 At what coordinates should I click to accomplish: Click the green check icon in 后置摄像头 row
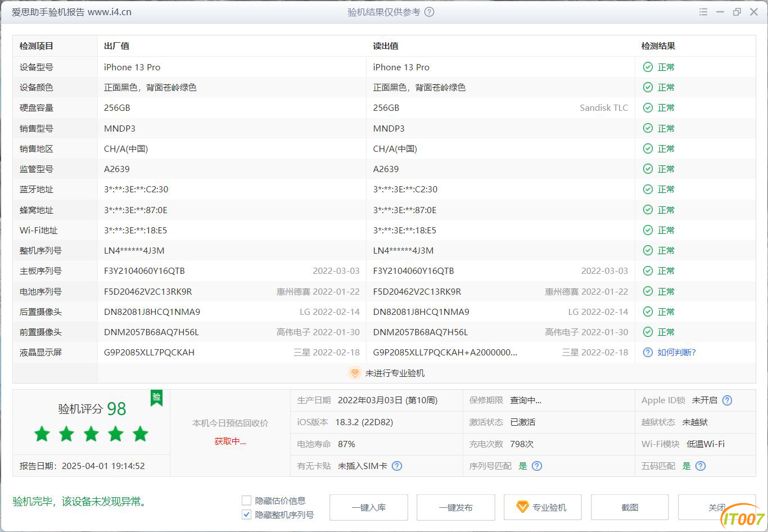click(648, 312)
